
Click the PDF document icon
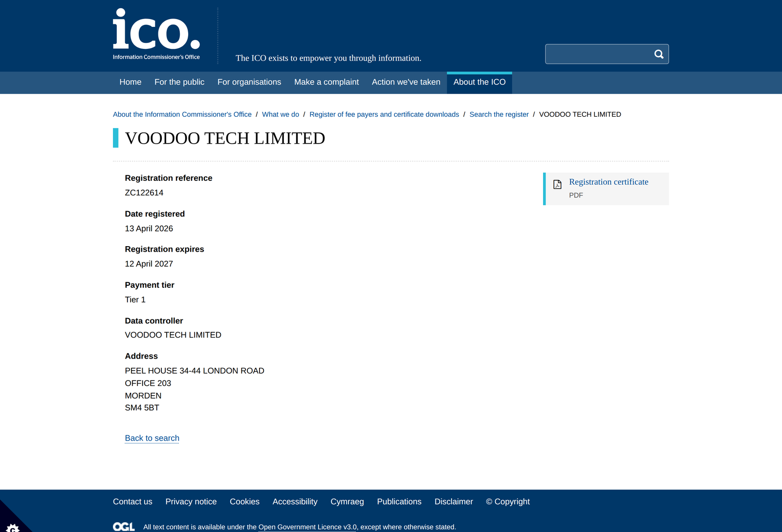557,184
